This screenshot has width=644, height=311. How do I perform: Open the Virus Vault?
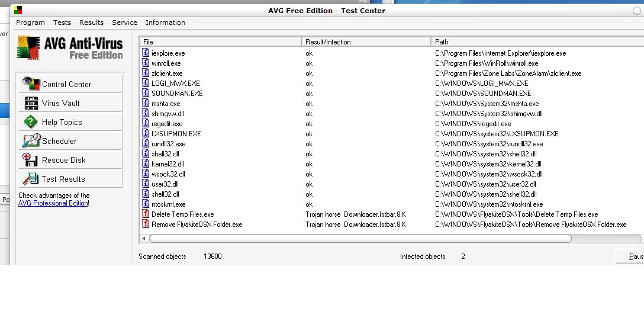click(70, 103)
